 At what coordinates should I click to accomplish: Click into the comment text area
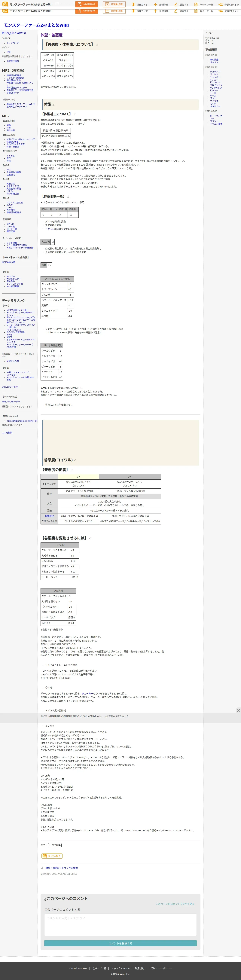(x=120, y=924)
